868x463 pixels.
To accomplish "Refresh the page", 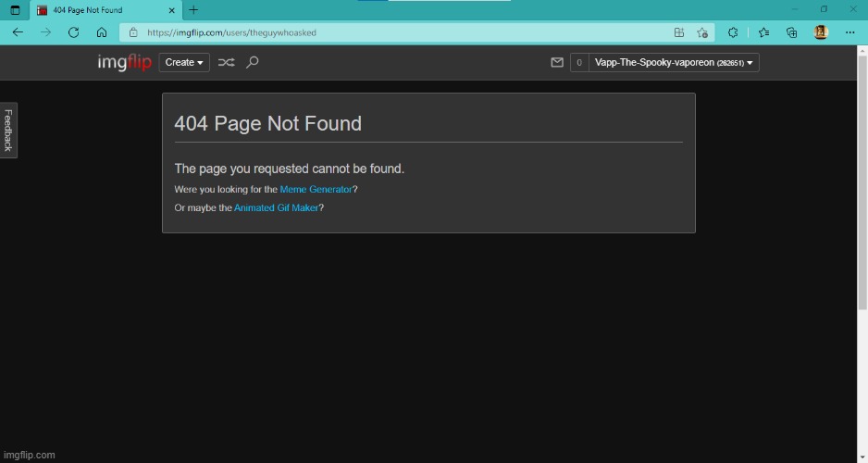I will (73, 32).
